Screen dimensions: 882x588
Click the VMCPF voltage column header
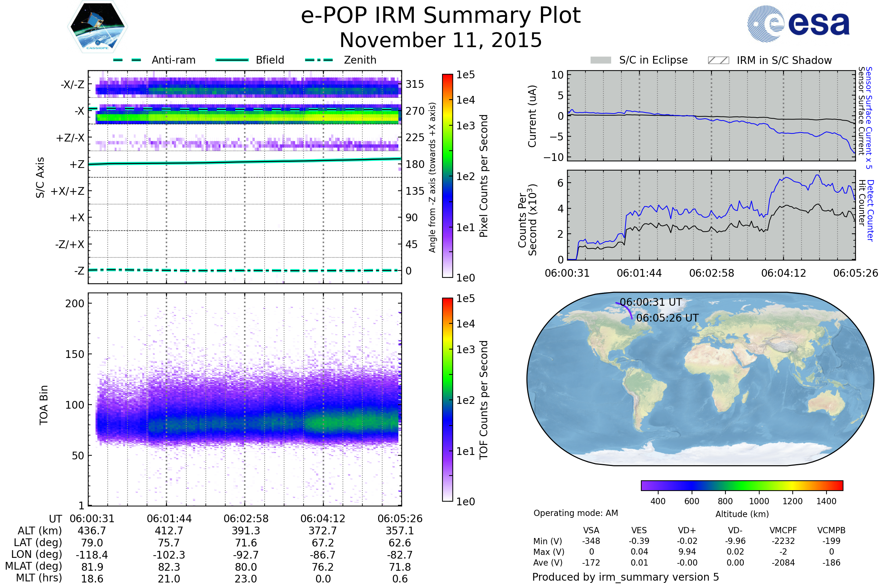click(x=783, y=530)
